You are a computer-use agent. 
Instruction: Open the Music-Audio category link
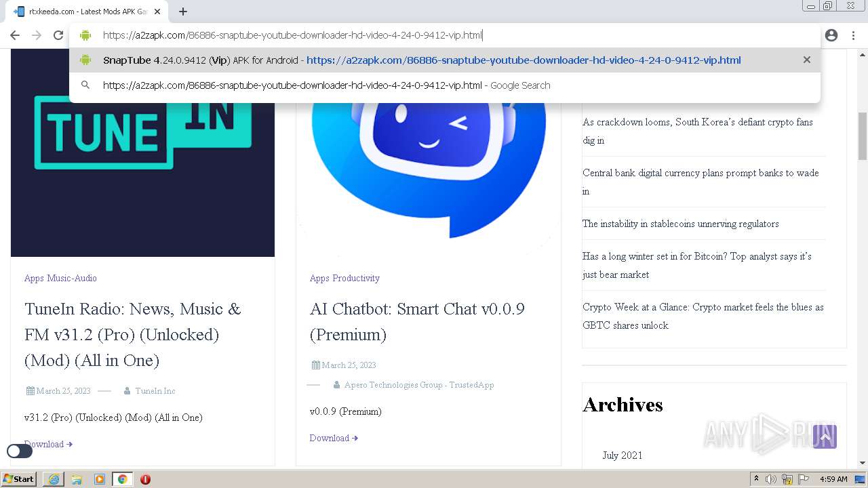tap(72, 278)
